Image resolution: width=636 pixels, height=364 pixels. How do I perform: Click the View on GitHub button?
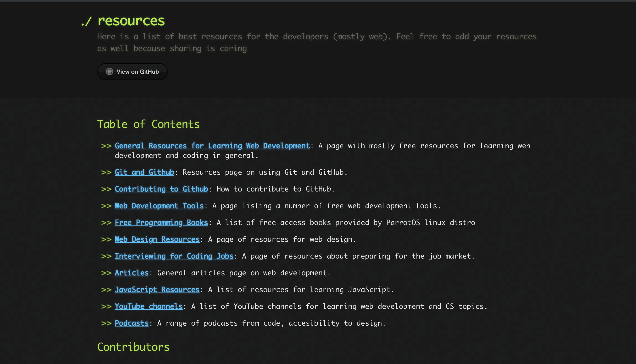(132, 72)
